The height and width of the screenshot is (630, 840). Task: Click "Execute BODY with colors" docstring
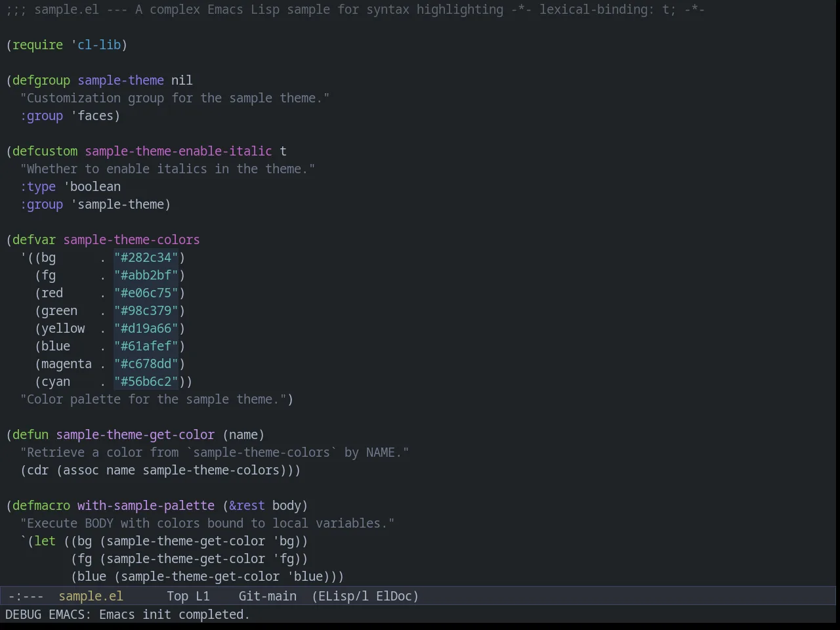[207, 523]
